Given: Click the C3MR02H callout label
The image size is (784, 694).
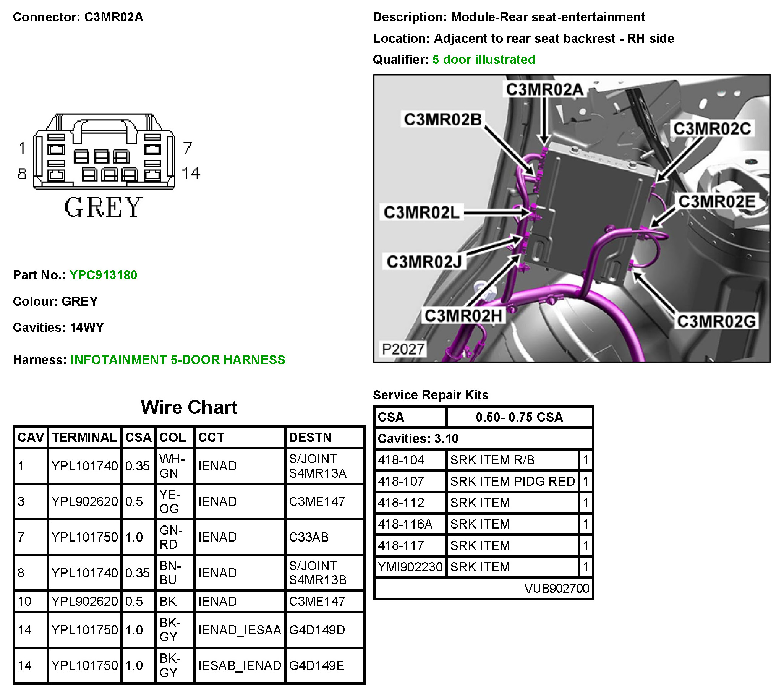Looking at the screenshot, I should pyautogui.click(x=463, y=316).
